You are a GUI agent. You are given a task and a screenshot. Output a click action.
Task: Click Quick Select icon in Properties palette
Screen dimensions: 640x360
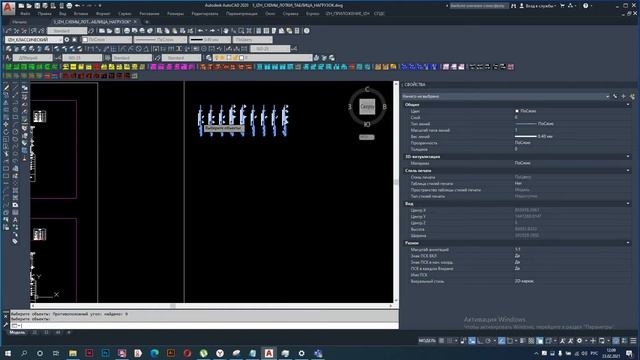(632, 96)
